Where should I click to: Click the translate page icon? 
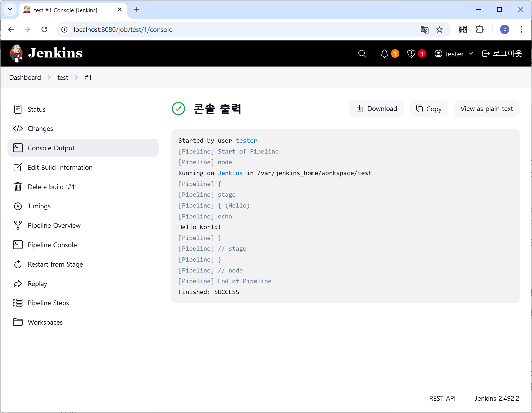[425, 30]
